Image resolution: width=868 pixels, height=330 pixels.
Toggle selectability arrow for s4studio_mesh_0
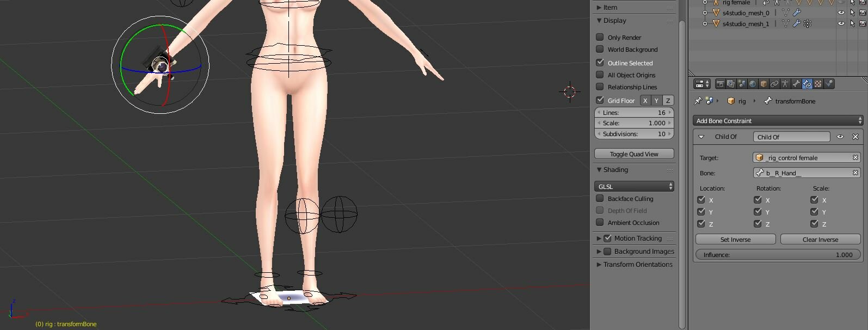(853, 13)
